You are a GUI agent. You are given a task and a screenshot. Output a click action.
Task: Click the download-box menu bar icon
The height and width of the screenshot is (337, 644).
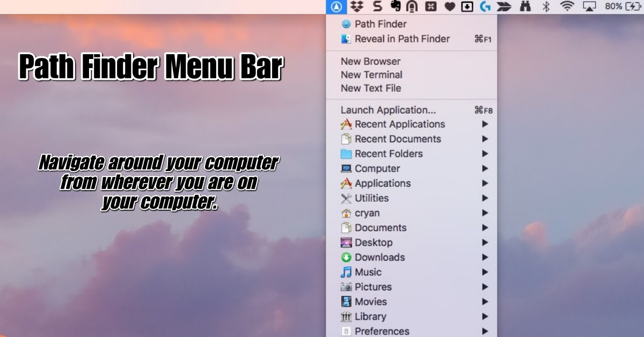click(x=467, y=6)
